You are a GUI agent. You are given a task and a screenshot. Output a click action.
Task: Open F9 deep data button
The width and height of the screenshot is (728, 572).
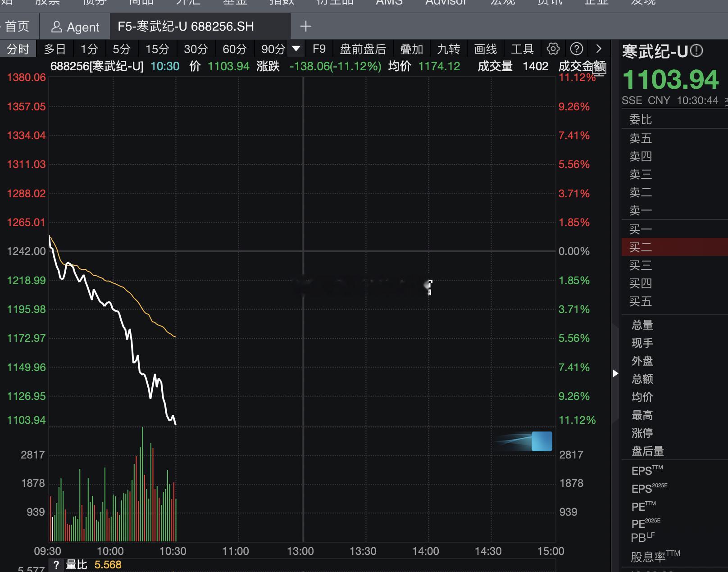[319, 49]
